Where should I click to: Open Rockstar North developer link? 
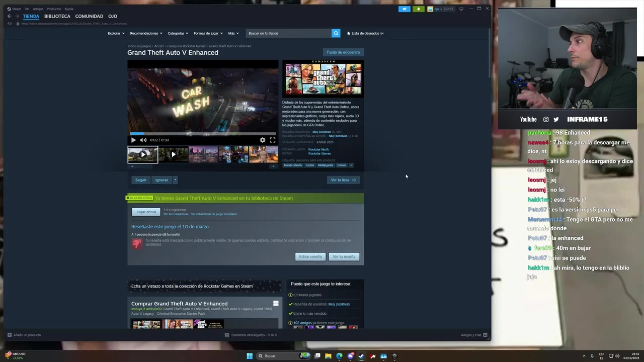[318, 149]
